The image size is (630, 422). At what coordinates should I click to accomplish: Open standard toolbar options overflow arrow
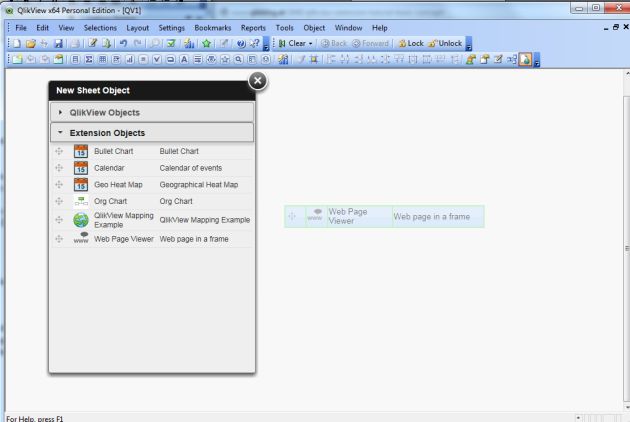[266, 44]
